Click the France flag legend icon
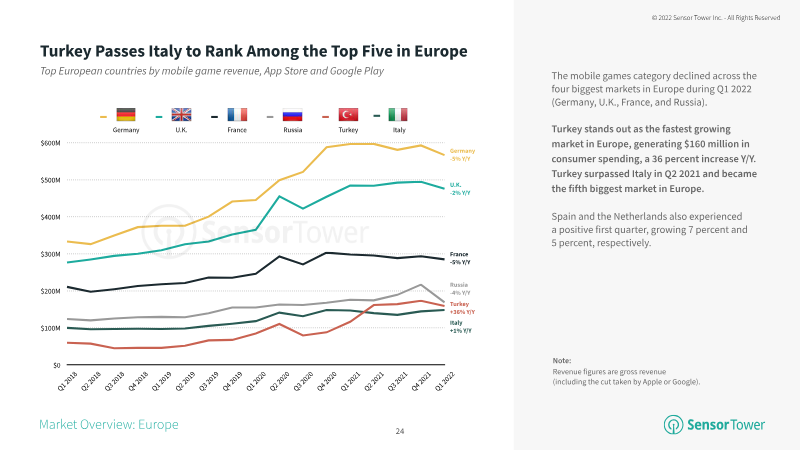The image size is (800, 450). pos(237,115)
